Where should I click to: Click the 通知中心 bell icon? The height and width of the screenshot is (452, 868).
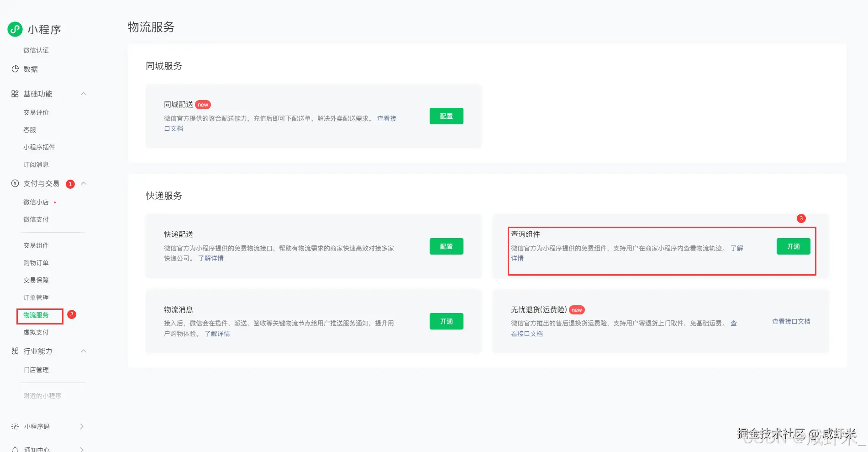[x=15, y=450]
